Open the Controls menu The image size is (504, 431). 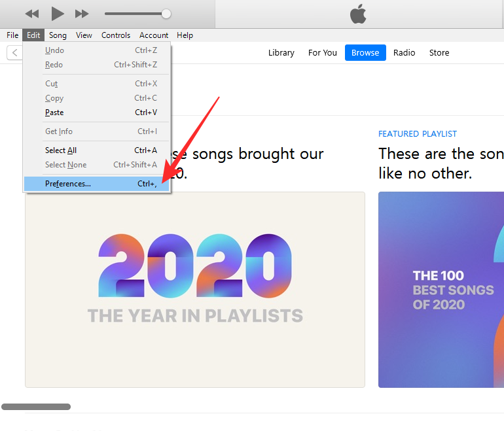tap(116, 35)
